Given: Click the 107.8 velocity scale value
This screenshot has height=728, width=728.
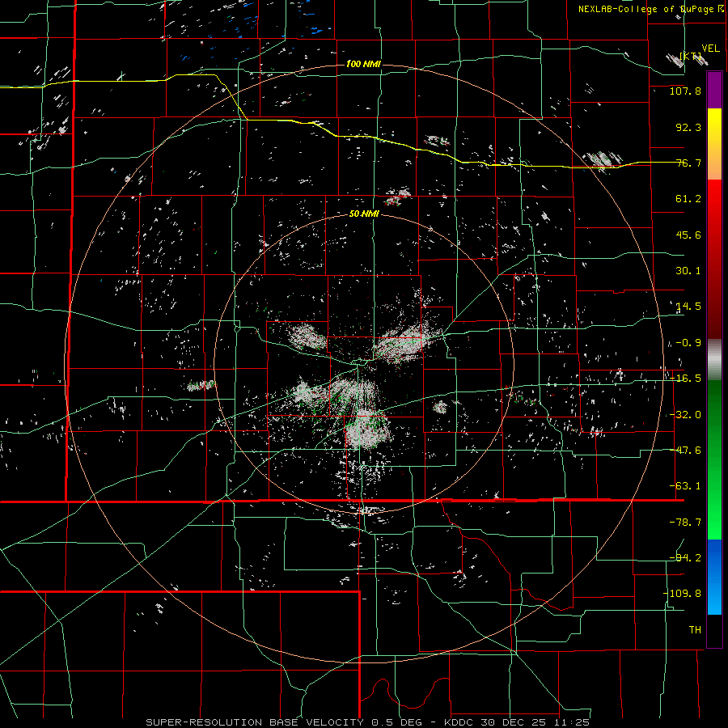Looking at the screenshot, I should click(x=685, y=91).
